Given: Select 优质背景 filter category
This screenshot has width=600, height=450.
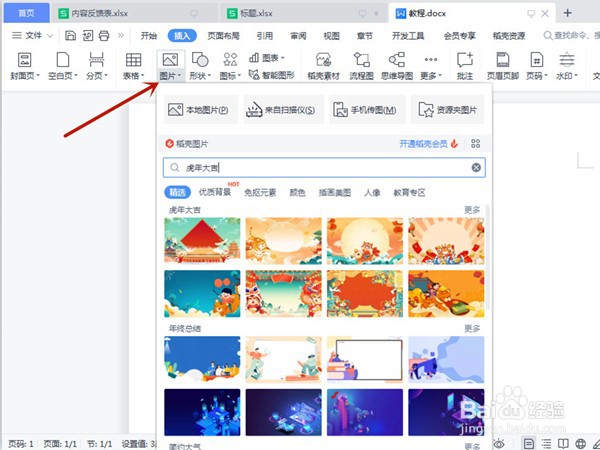Looking at the screenshot, I should tap(215, 192).
